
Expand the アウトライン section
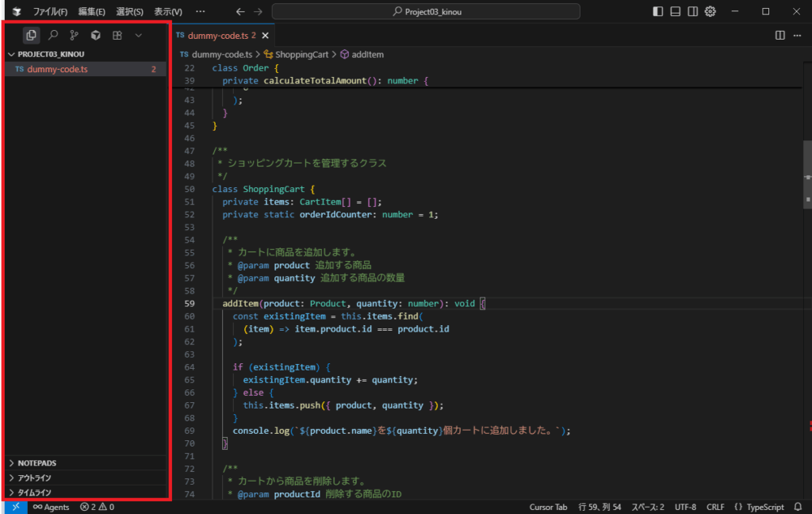86,478
